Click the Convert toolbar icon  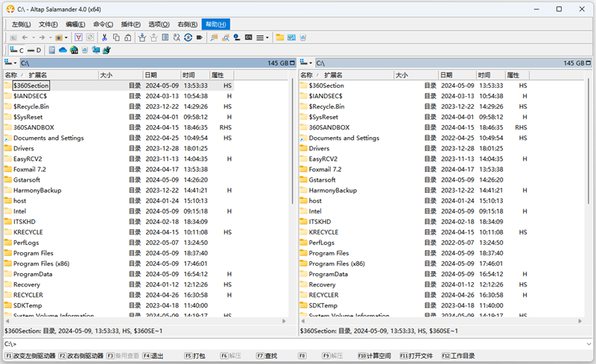pos(188,37)
